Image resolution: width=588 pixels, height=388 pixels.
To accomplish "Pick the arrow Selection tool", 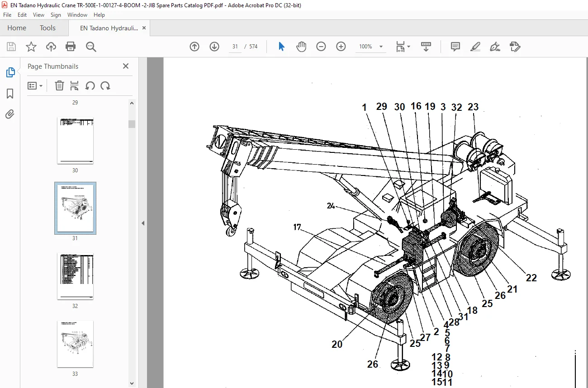I will point(281,47).
